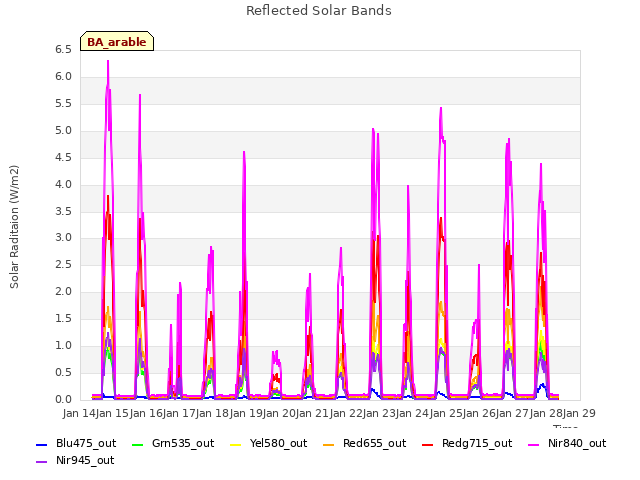Click the 0.0 y-axis tick label
The width and height of the screenshot is (640, 480).
[x=63, y=399]
